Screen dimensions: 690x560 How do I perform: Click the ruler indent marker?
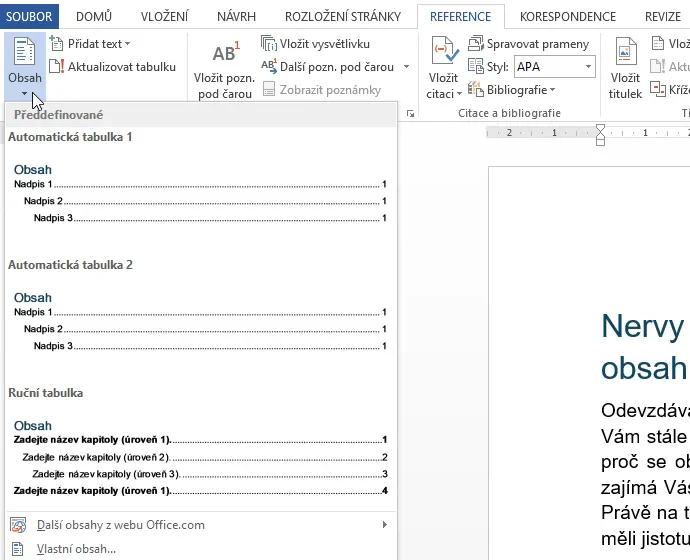coord(600,135)
